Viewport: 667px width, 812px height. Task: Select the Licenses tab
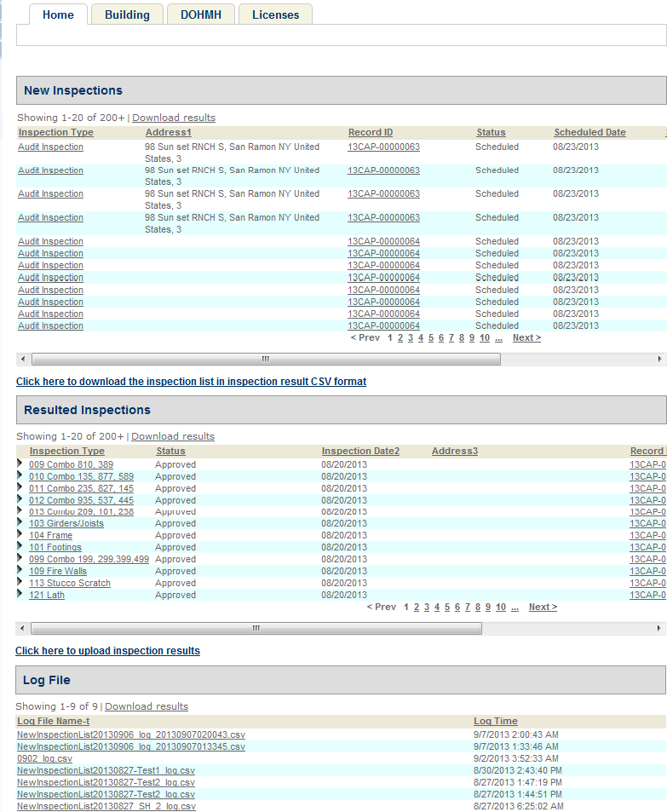pos(275,14)
